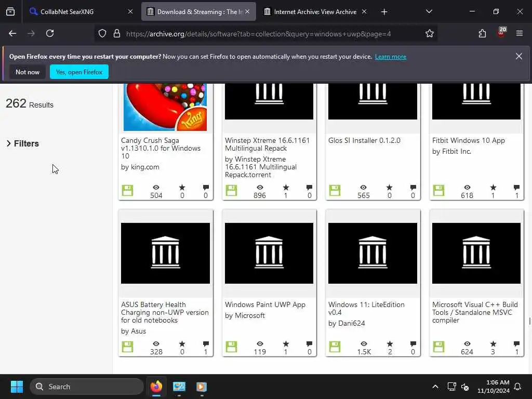Click the taskbar Search box
The image size is (532, 399).
87,387
